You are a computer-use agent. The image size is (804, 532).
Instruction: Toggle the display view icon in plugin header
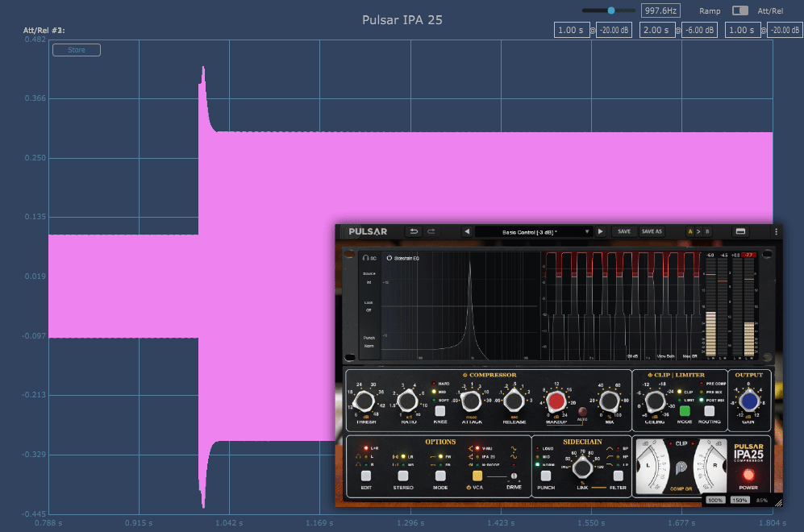click(740, 231)
